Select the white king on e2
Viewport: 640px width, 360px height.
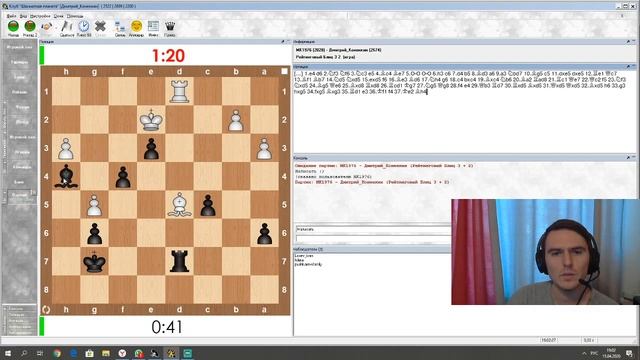pos(151,120)
